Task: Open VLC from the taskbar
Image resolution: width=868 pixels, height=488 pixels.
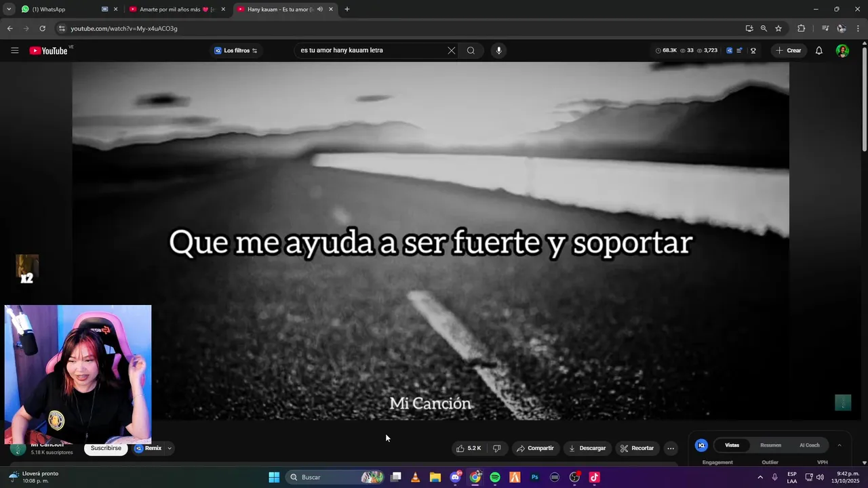Action: [416, 477]
